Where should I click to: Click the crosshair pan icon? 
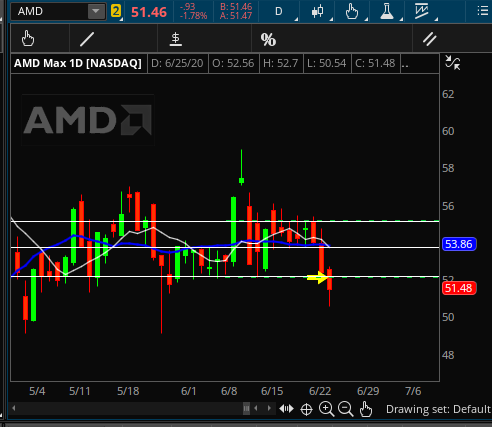(x=306, y=409)
